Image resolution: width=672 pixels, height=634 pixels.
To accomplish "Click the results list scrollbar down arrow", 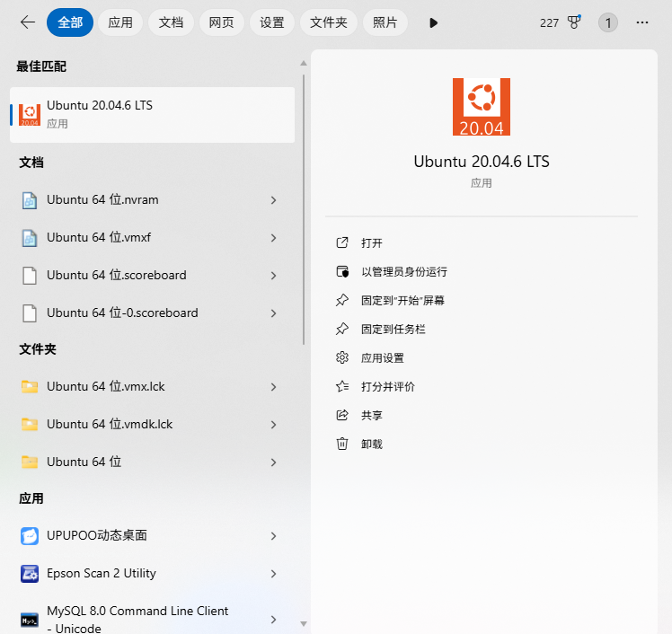I will point(303,623).
